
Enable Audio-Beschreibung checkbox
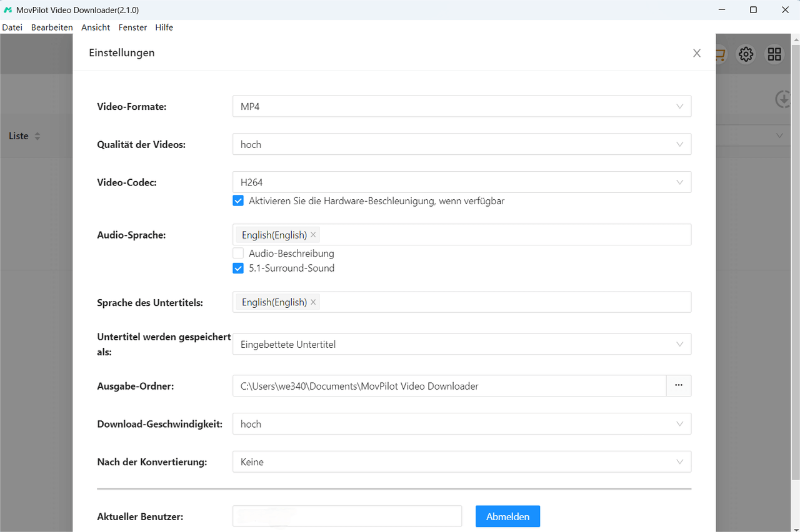(238, 254)
